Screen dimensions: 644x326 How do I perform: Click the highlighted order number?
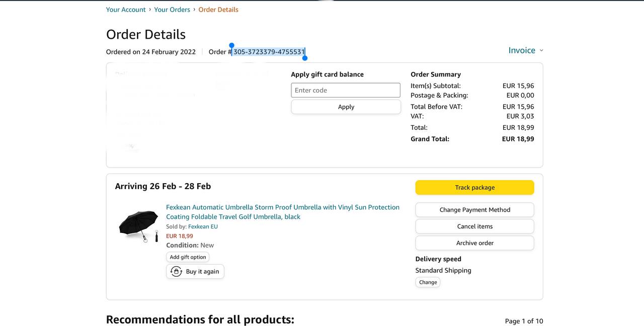[269, 52]
